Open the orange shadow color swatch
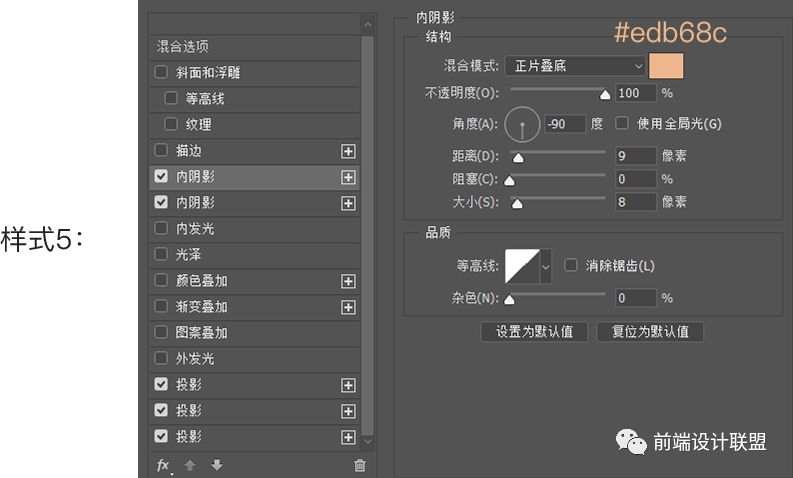 coord(666,66)
